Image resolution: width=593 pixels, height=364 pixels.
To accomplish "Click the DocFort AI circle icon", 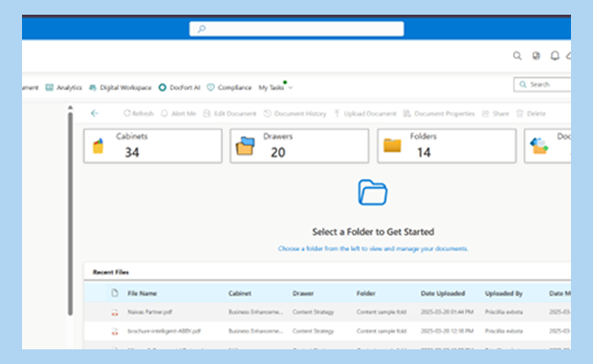I will (162, 88).
